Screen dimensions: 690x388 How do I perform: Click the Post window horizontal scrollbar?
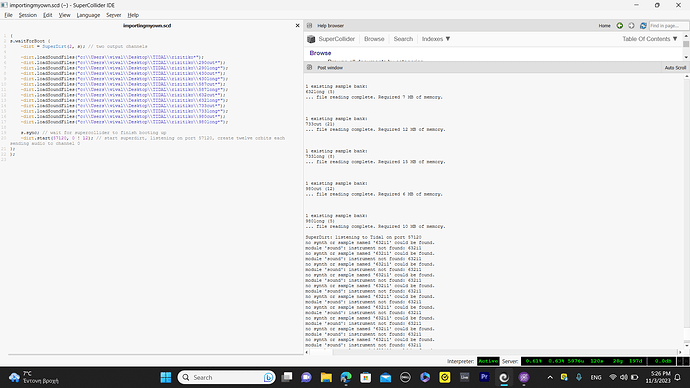click(493, 352)
